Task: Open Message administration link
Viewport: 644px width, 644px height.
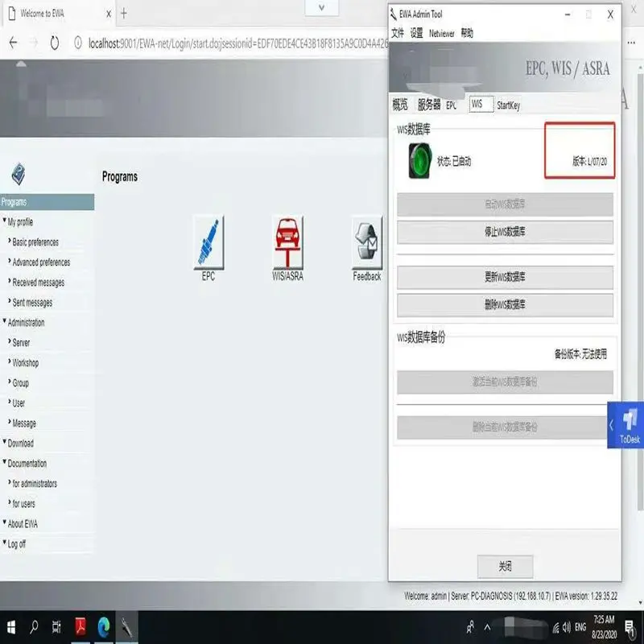Action: 24,423
